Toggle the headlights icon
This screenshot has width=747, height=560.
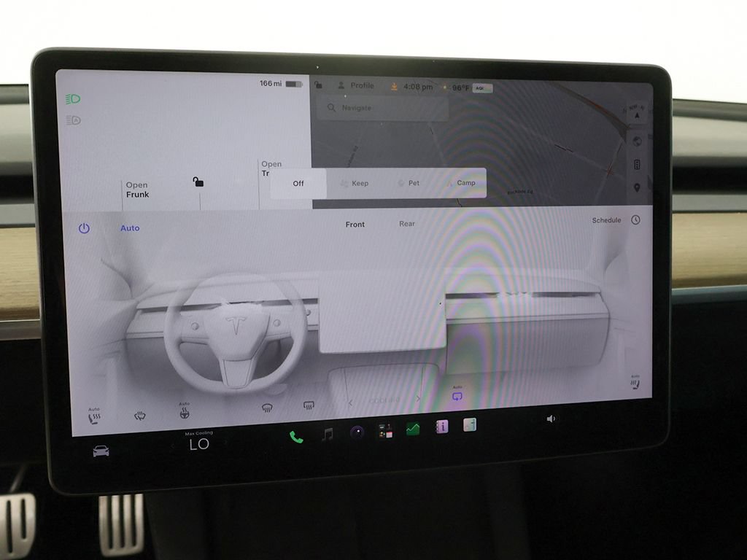pyautogui.click(x=73, y=99)
